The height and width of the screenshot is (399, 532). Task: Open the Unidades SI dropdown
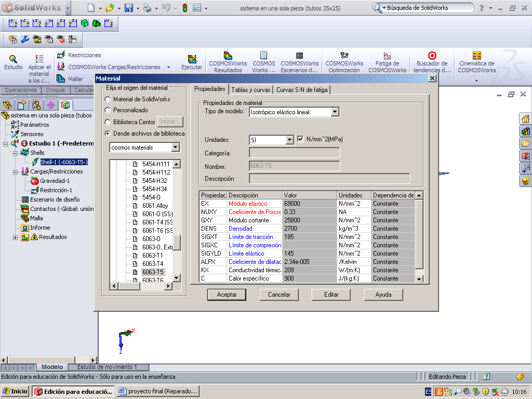290,140
